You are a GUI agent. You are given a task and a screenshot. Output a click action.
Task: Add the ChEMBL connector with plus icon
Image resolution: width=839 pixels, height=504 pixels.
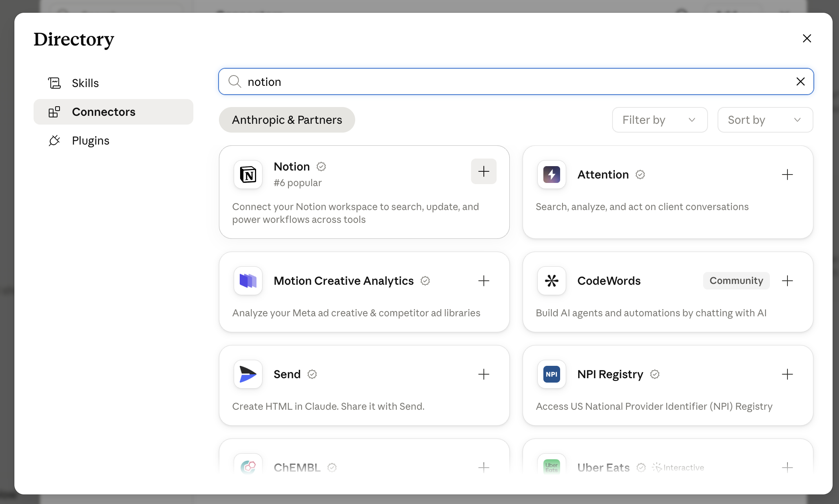(483, 467)
